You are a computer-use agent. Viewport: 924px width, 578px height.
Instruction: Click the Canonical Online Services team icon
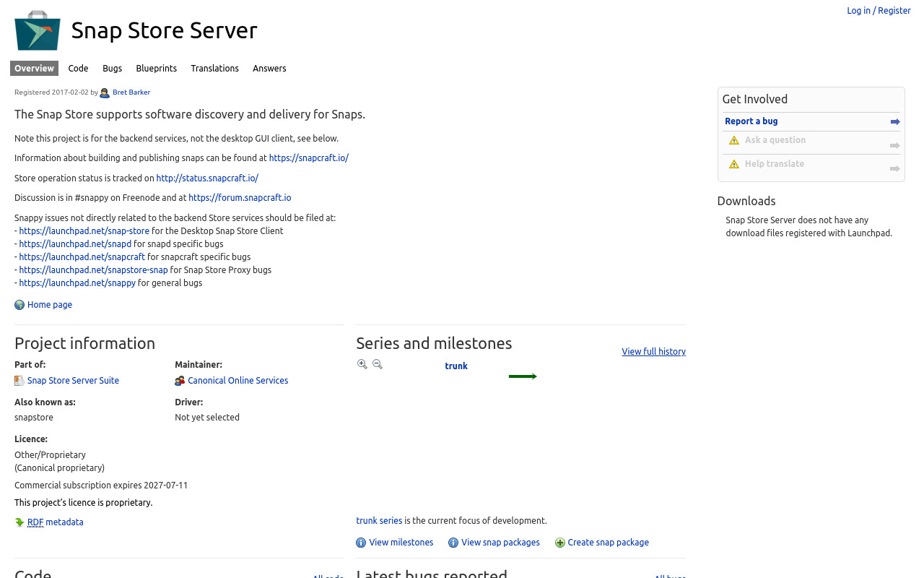pyautogui.click(x=180, y=381)
